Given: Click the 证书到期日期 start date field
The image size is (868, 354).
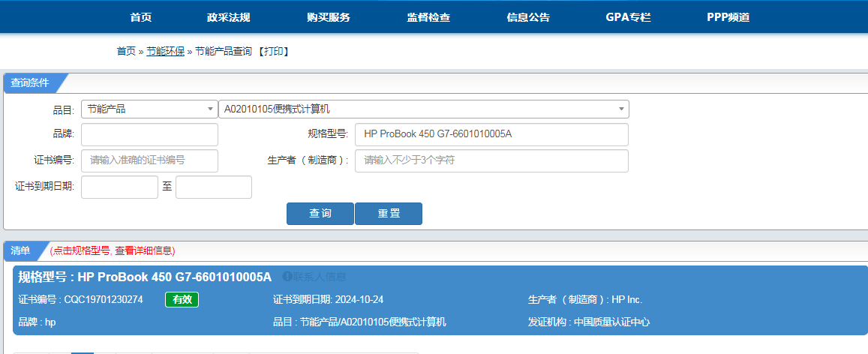Looking at the screenshot, I should pyautogui.click(x=119, y=187).
